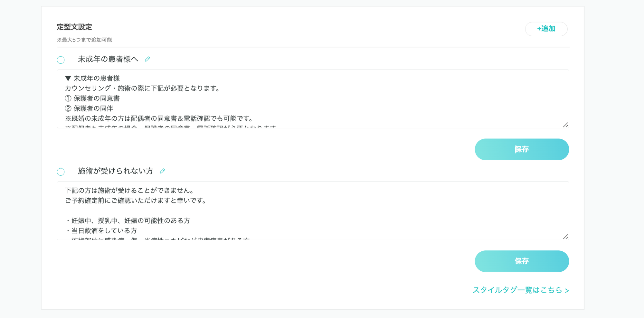644x318 pixels.
Task: Click the resize handle of 施術が受けられない方 textarea
Action: point(565,237)
